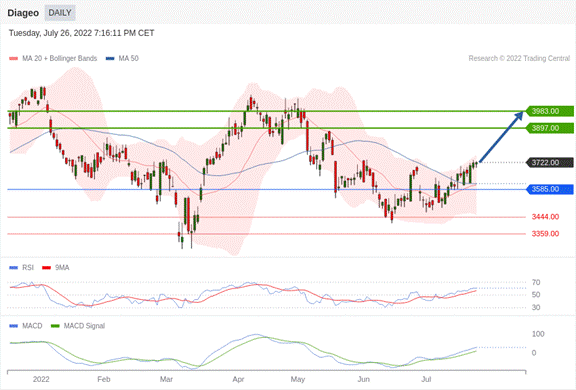This screenshot has width=576, height=390.
Task: Click the '2022' time axis label
Action: pyautogui.click(x=41, y=379)
